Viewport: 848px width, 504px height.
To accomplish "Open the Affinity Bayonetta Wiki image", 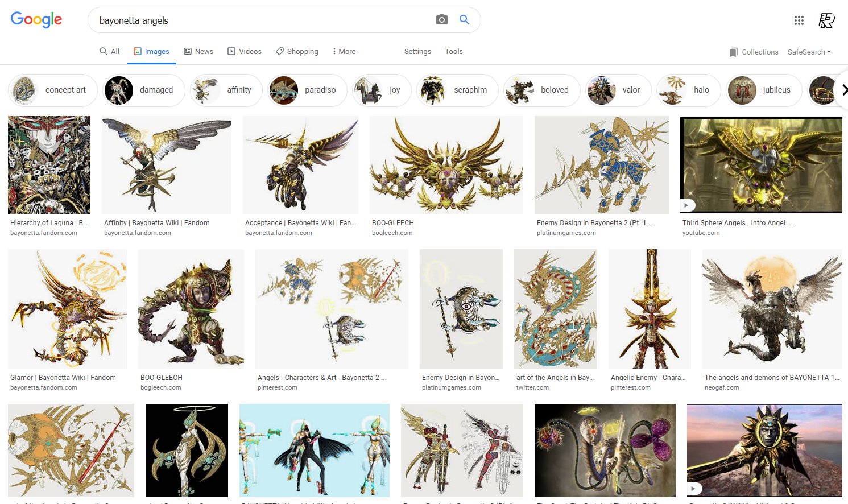I will (167, 165).
